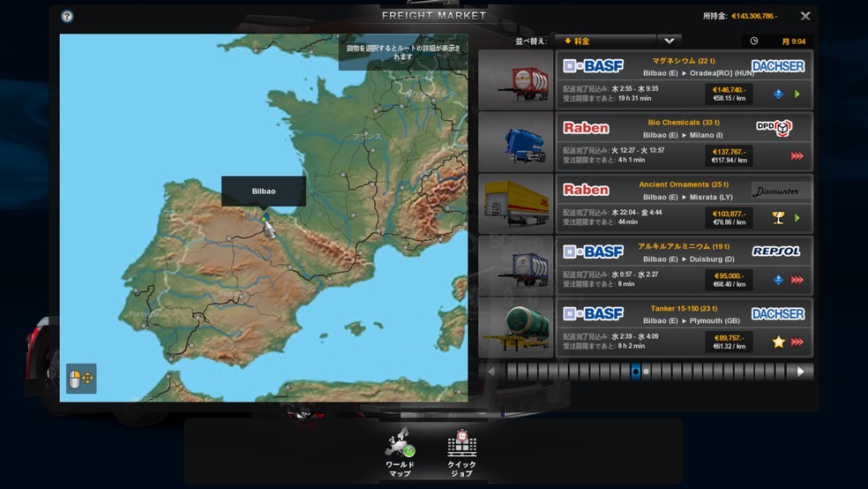The height and width of the screenshot is (489, 868).
Task: Select the Bilbao to Milano Bio Chemicals job
Action: tap(683, 141)
